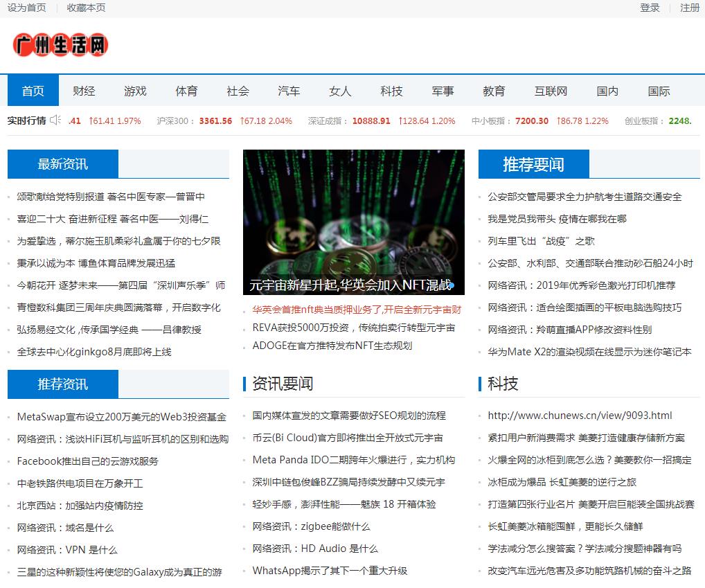The image size is (705, 588).
Task: Click the 登录 link
Action: click(650, 8)
